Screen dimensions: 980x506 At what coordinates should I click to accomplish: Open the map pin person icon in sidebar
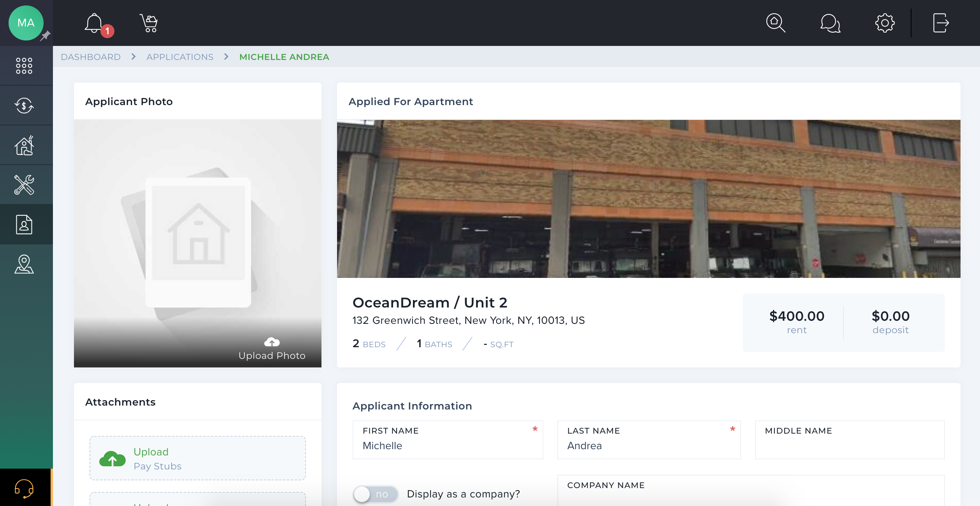(24, 264)
